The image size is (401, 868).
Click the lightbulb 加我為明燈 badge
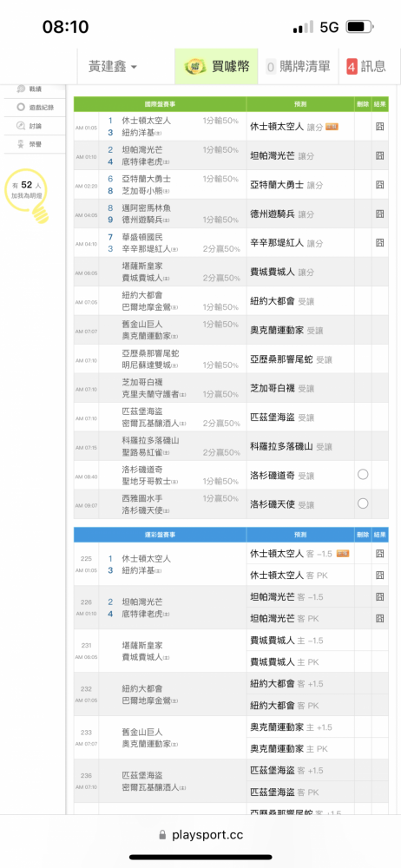(29, 194)
